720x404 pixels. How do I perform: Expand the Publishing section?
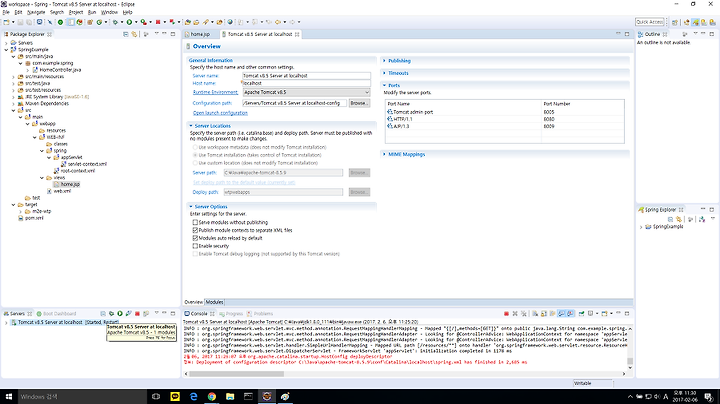[384, 61]
